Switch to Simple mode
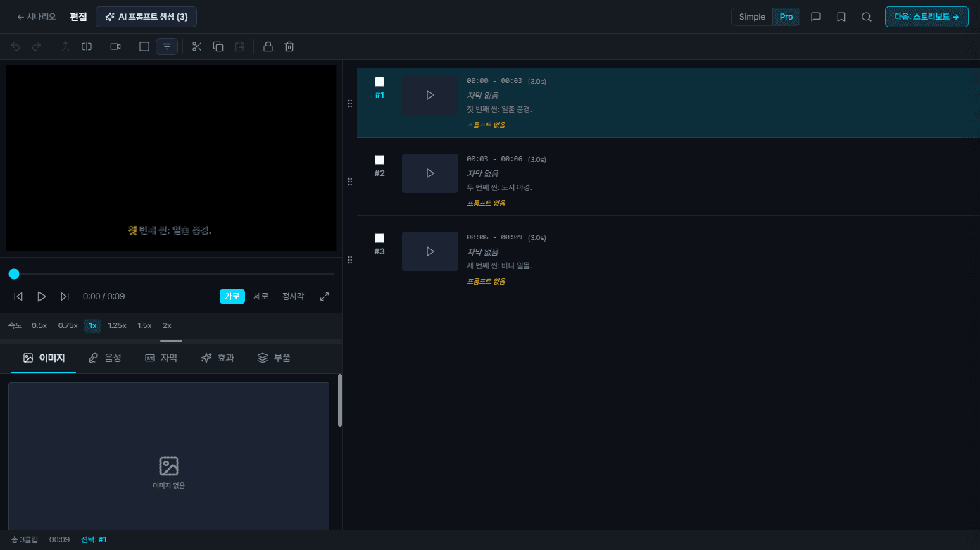Image resolution: width=980 pixels, height=550 pixels. click(752, 17)
